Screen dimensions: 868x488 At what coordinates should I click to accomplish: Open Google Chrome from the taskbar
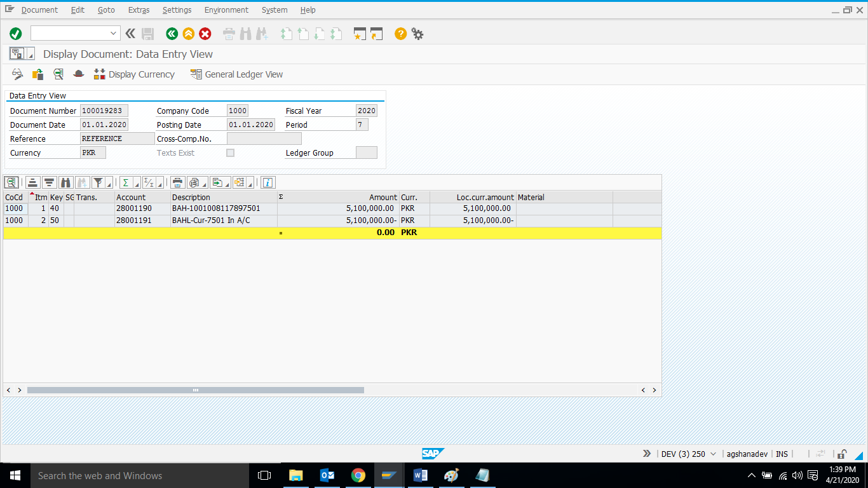click(358, 475)
